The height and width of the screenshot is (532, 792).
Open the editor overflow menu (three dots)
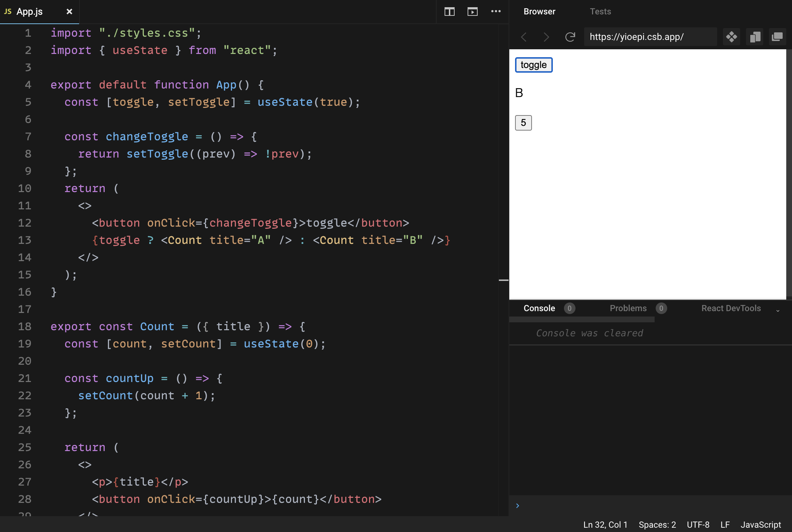(x=496, y=12)
